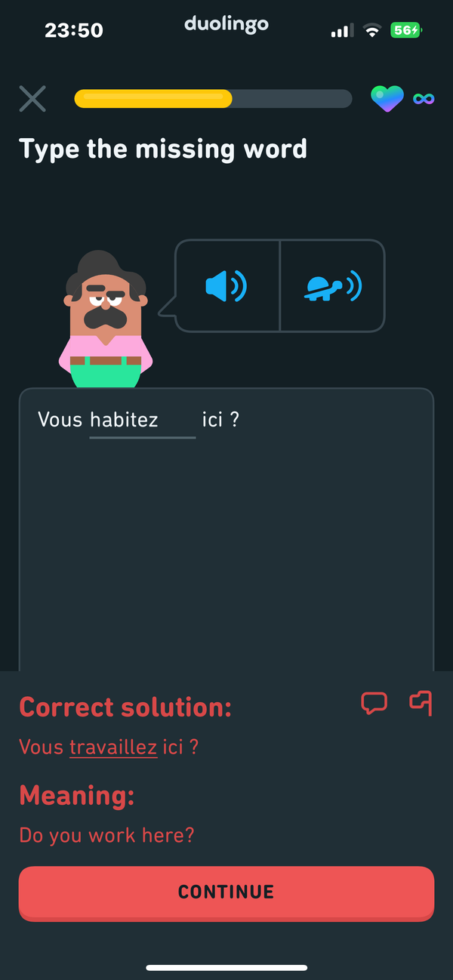Close the lesson with the X icon
Screen dimensions: 453x980
(x=32, y=99)
